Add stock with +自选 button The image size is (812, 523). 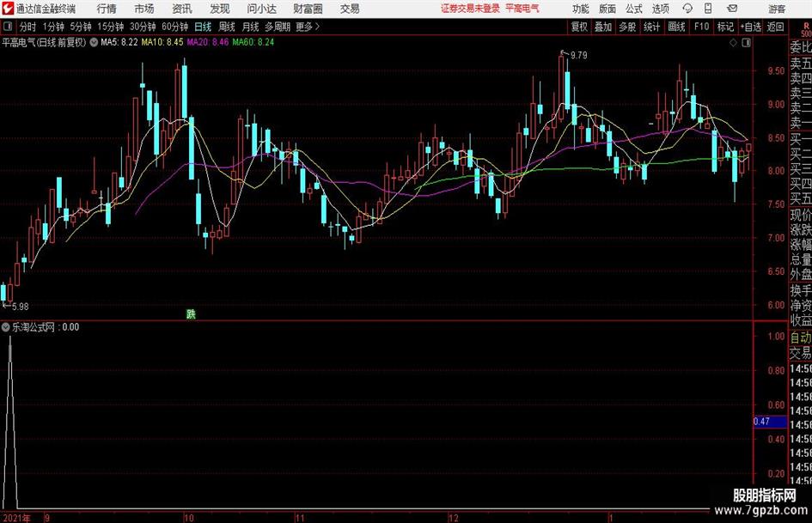[x=751, y=27]
